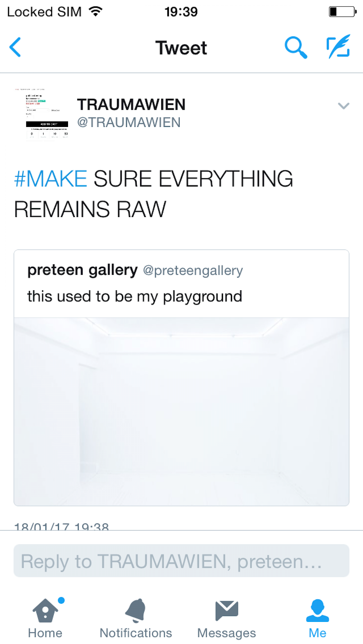The height and width of the screenshot is (644, 363).
Task: Open the search magnifier icon
Action: coord(296,47)
